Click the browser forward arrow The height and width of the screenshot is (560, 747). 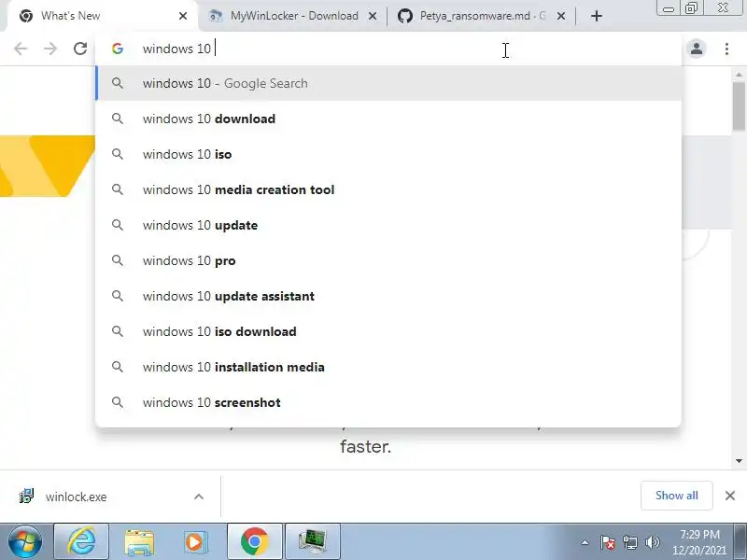50,49
